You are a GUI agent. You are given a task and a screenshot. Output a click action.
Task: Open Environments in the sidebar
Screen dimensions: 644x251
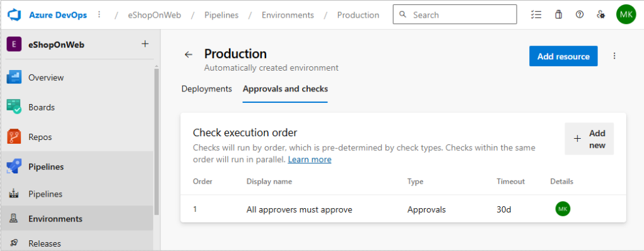tap(77, 219)
